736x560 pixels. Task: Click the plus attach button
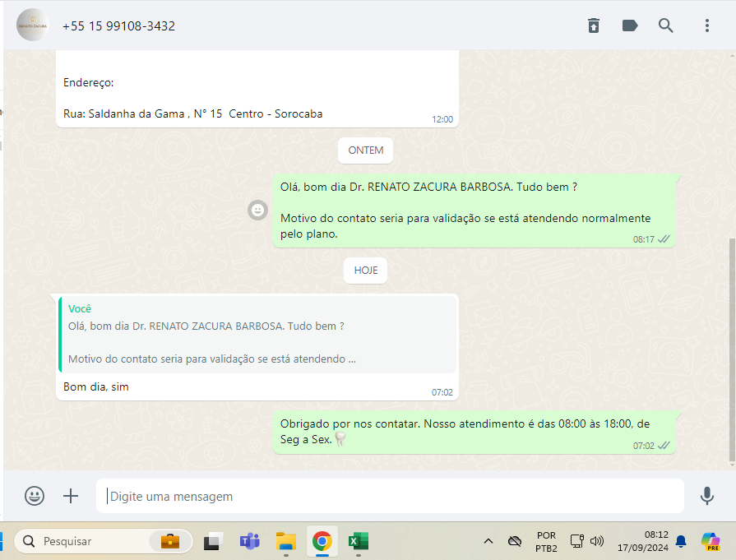tap(71, 496)
